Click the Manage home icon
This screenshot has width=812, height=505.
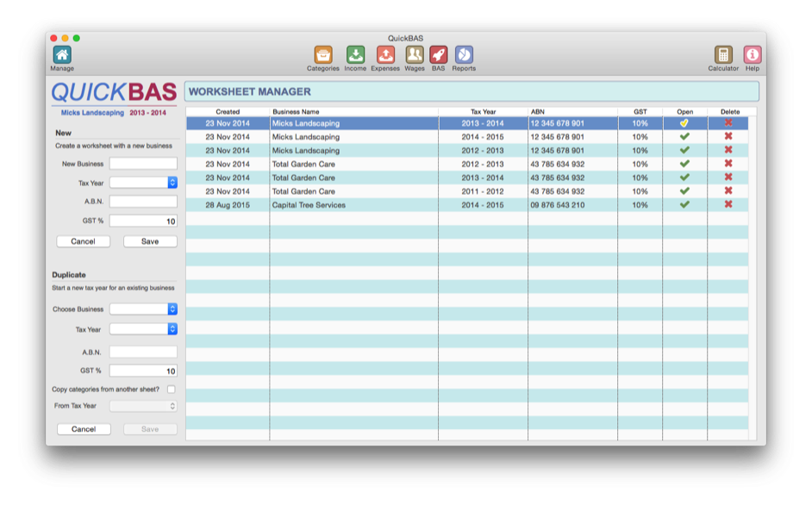click(x=61, y=54)
